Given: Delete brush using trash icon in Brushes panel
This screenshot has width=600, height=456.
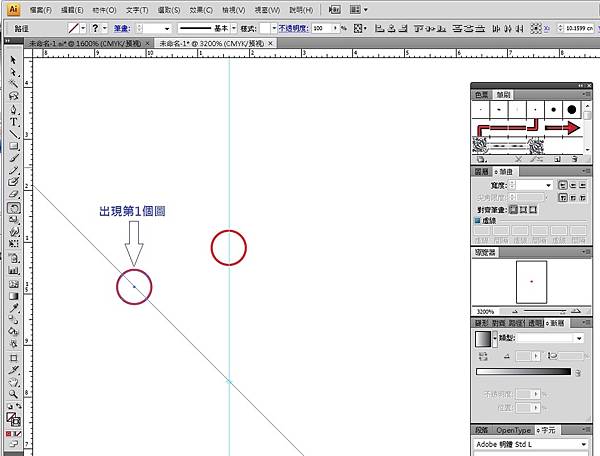Looking at the screenshot, I should pyautogui.click(x=575, y=159).
